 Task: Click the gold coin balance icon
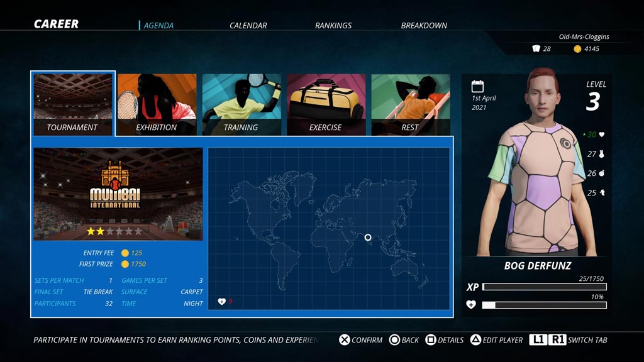pos(577,49)
